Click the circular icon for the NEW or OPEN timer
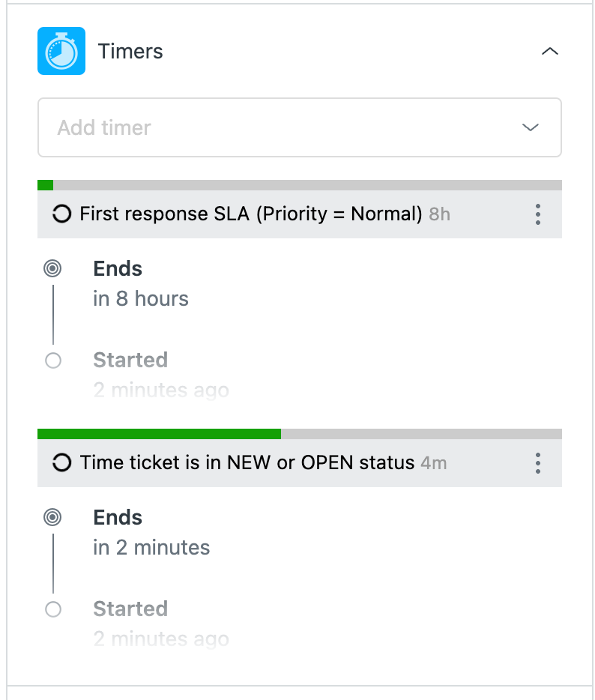The height and width of the screenshot is (700, 595). 61,463
